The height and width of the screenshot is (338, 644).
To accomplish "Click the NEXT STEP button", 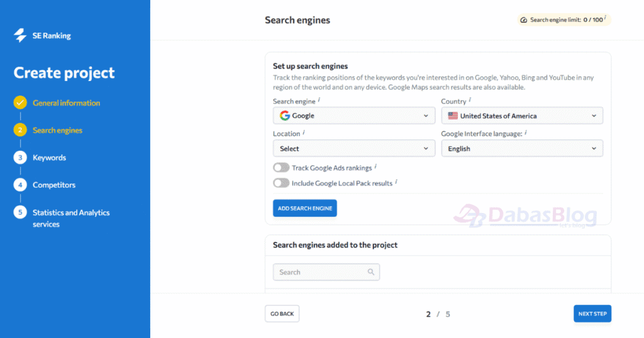I will (x=592, y=313).
